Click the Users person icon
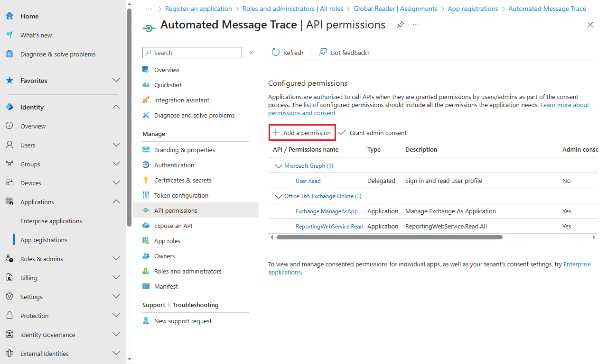The image size is (607, 364). pyautogui.click(x=9, y=145)
